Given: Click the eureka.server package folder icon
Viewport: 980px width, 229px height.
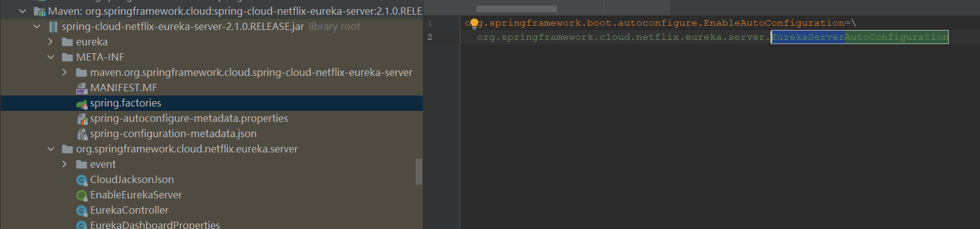Looking at the screenshot, I should 67,149.
